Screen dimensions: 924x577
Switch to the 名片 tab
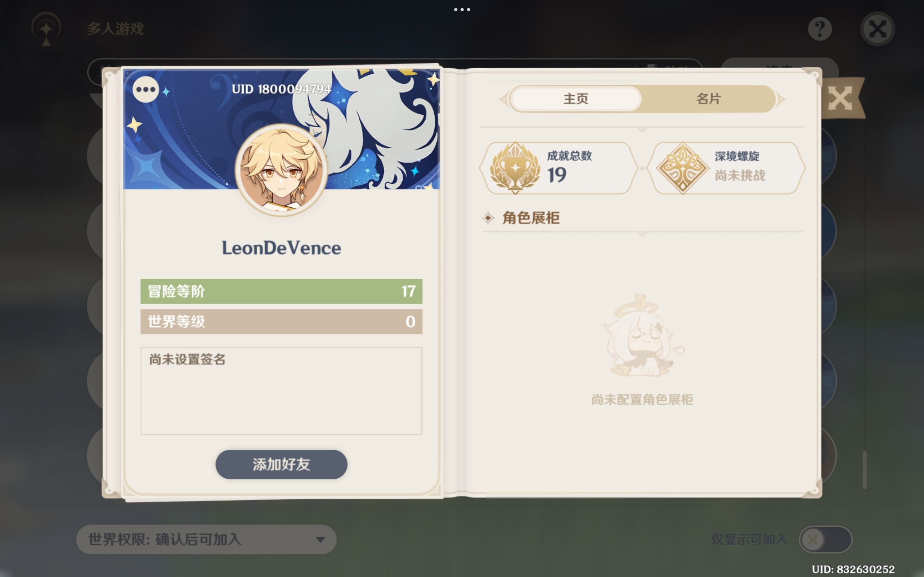pyautogui.click(x=708, y=99)
